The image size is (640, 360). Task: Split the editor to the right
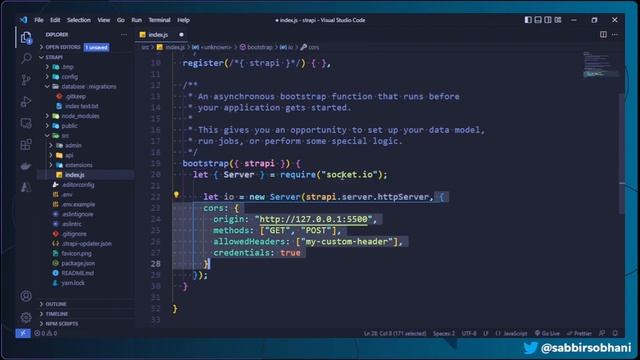(x=603, y=35)
